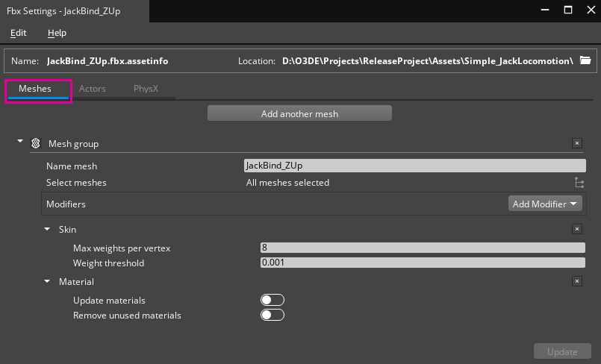Maximize the Fbx Settings window
This screenshot has height=364, width=601.
point(568,10)
